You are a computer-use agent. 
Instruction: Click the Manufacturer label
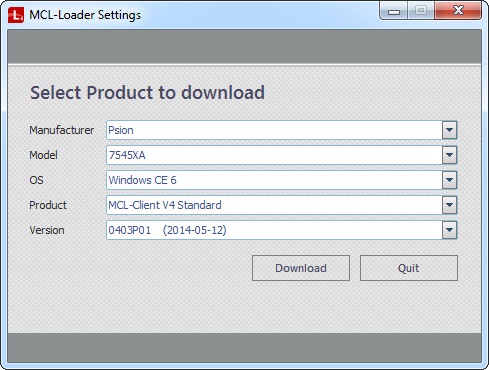(62, 130)
